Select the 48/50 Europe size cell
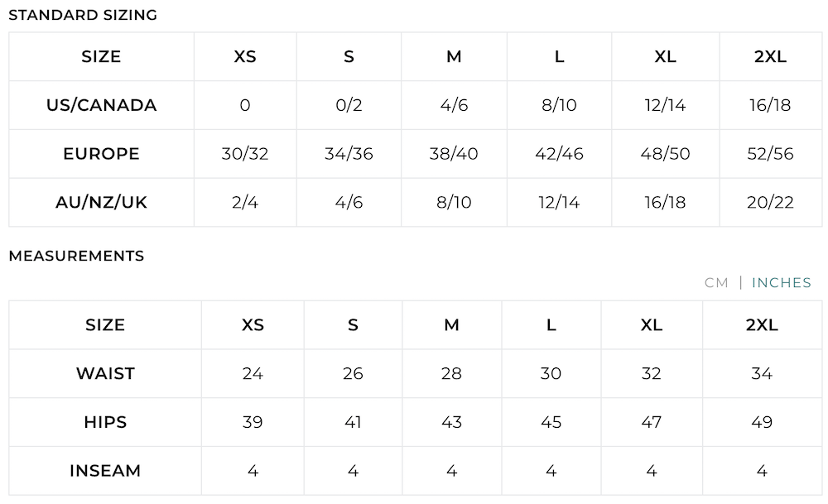 click(665, 154)
